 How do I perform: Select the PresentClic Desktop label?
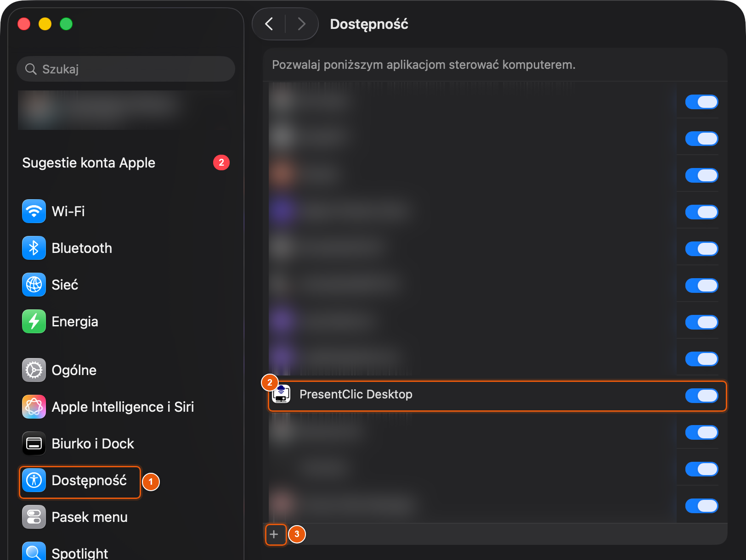pos(356,394)
